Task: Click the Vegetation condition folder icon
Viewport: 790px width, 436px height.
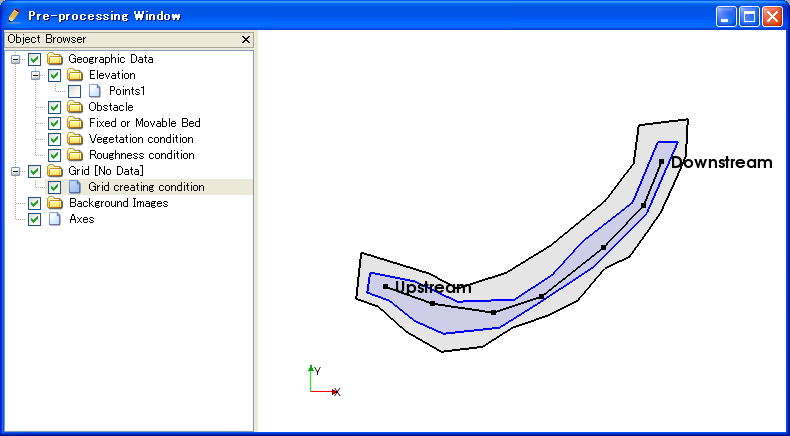Action: tap(75, 139)
